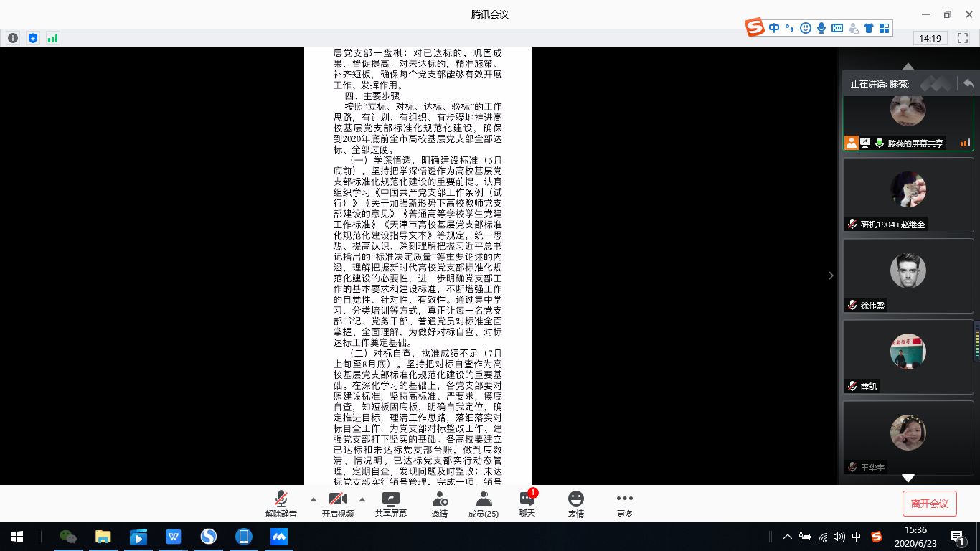Open audio options arrow beside 解除静音
980x551 pixels.
(x=313, y=499)
